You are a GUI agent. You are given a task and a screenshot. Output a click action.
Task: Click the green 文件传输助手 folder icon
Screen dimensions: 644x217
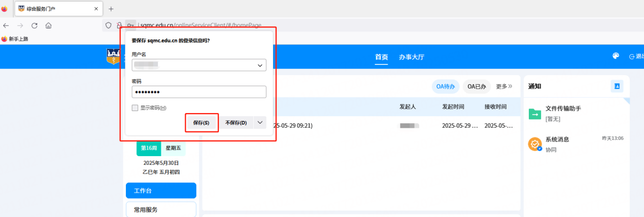tap(534, 114)
